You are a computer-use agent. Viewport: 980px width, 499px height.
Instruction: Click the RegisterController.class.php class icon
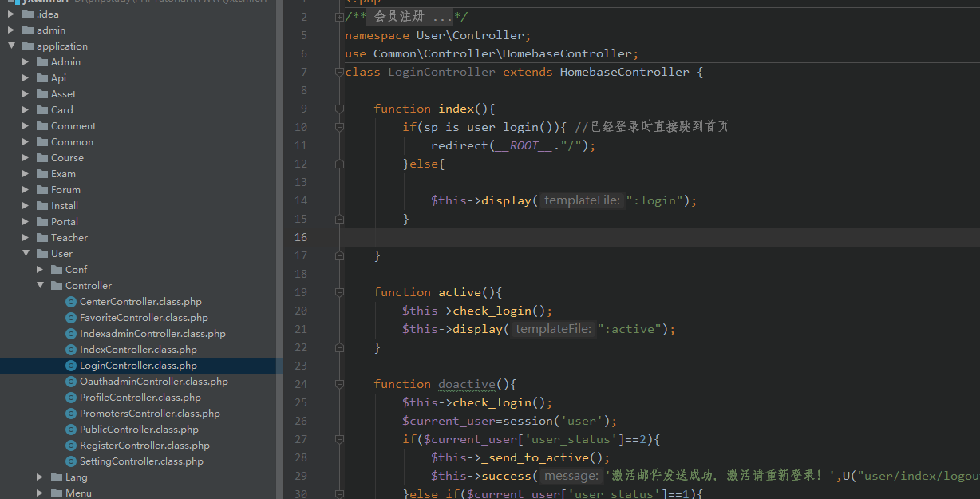point(71,446)
